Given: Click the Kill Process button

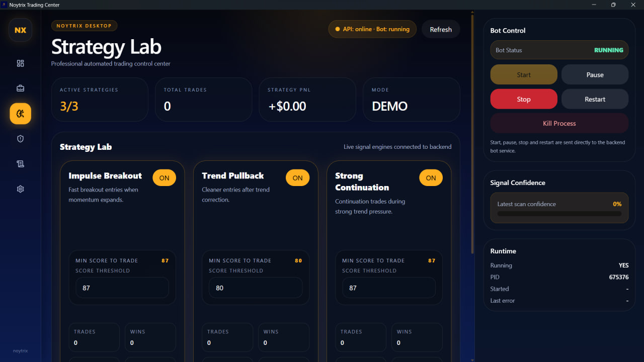Looking at the screenshot, I should click(x=559, y=123).
